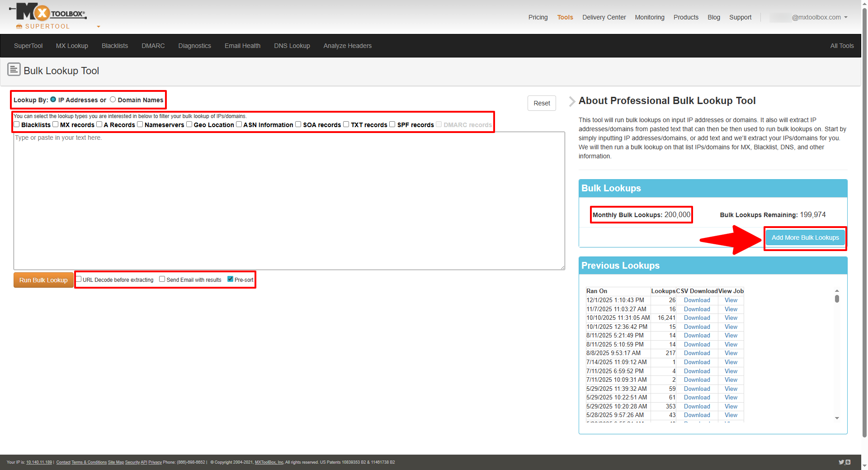
Task: Switch to the DNS Lookup tab
Action: [x=292, y=45]
